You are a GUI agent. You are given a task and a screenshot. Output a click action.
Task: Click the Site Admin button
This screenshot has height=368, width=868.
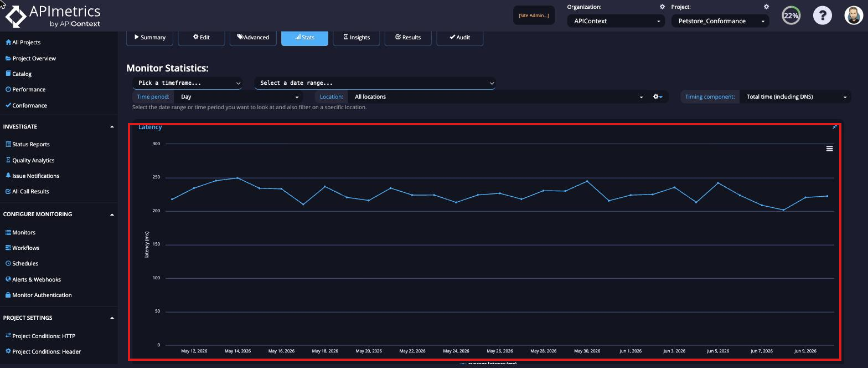534,16
